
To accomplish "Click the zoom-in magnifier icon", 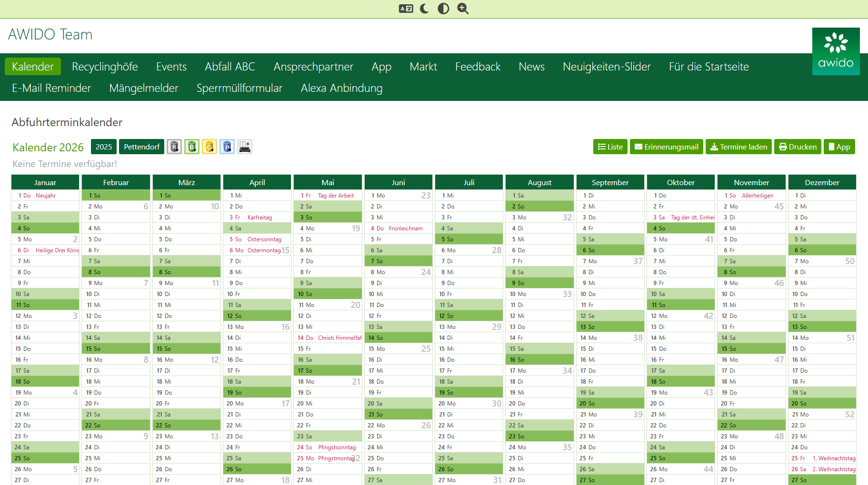I will 463,9.
